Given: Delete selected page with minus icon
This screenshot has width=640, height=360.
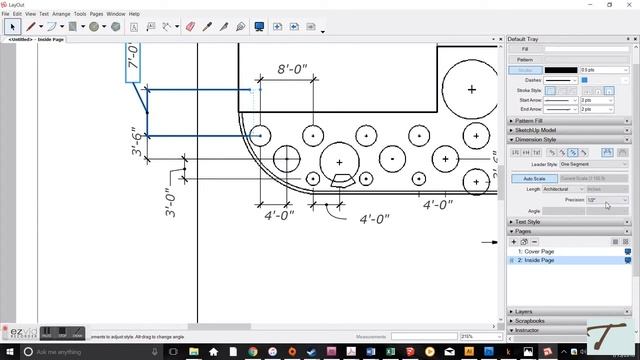Looking at the screenshot, I should [x=535, y=242].
